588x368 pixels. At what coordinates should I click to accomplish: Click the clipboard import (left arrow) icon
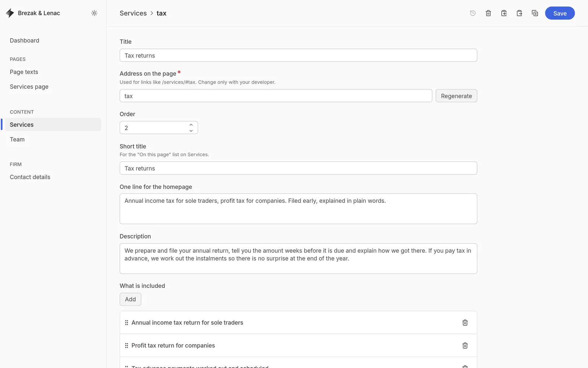(504, 13)
